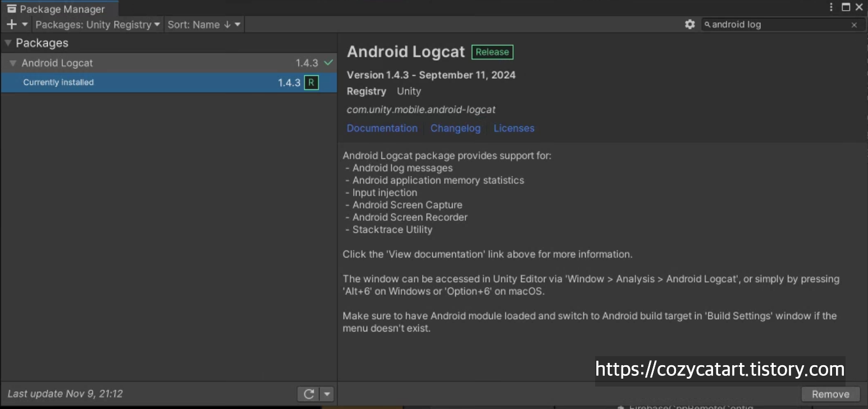Open the Changelog link
The image size is (868, 409).
(x=455, y=128)
